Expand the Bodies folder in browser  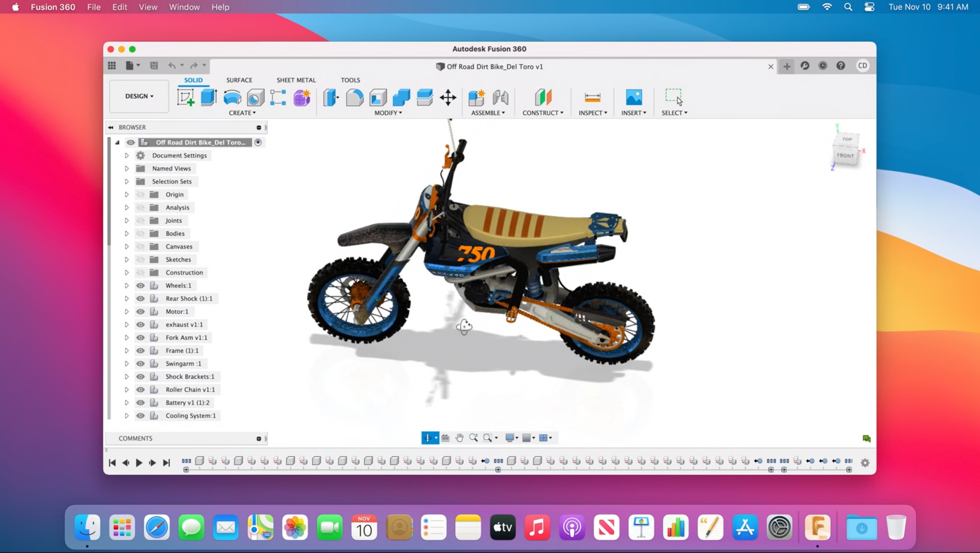point(126,233)
